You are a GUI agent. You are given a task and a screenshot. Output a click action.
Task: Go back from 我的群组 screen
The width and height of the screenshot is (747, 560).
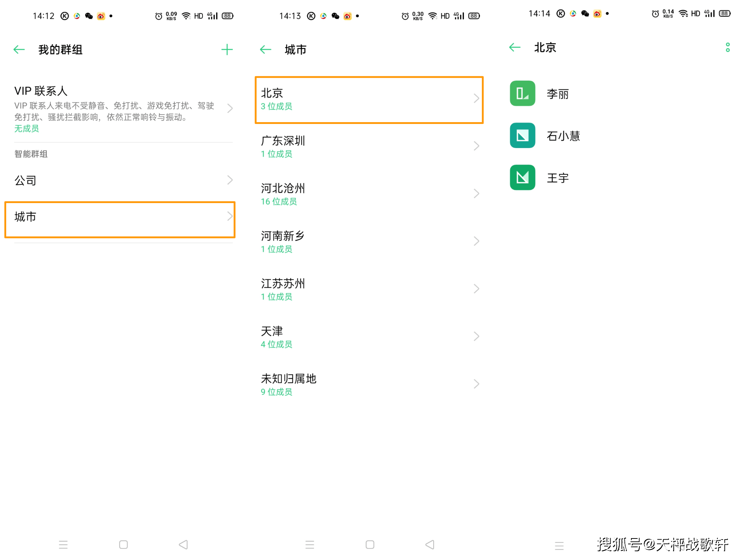coord(19,50)
